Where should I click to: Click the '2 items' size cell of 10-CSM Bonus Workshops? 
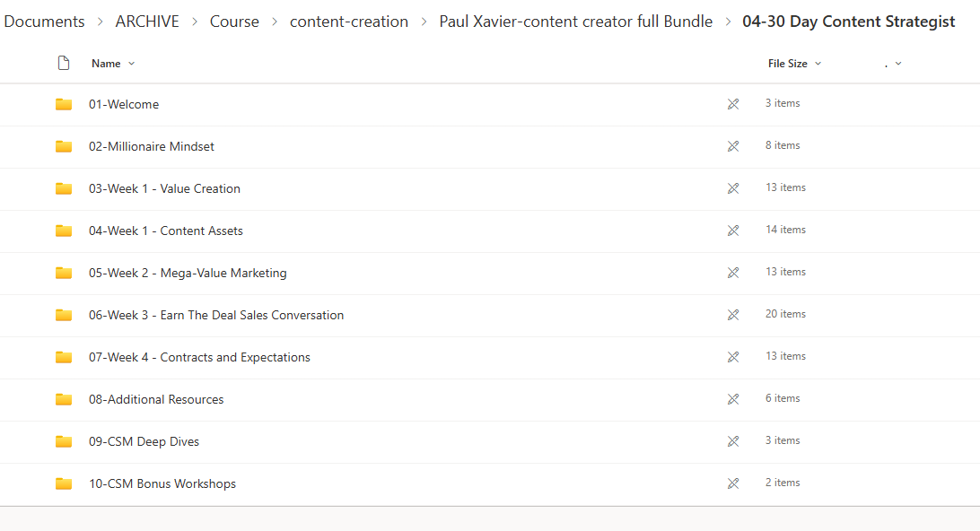783,483
